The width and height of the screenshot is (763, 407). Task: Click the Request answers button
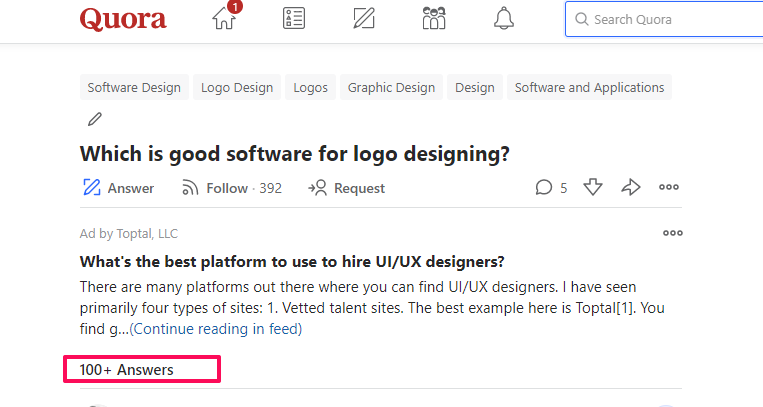click(346, 188)
